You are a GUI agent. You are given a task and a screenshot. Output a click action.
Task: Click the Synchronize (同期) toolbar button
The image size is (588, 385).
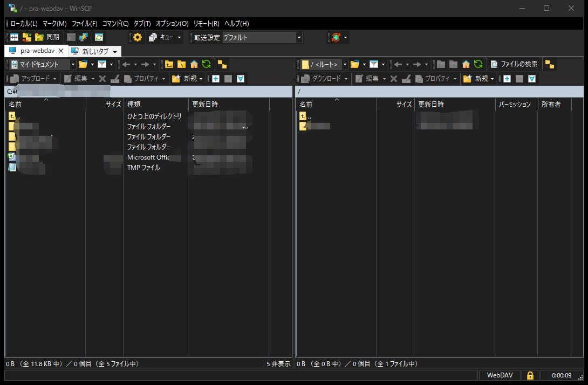click(x=47, y=37)
